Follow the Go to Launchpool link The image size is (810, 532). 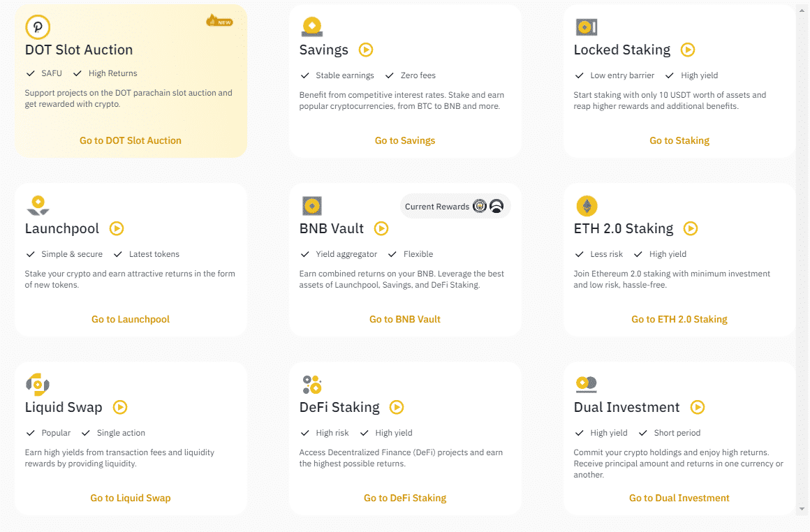click(x=131, y=319)
